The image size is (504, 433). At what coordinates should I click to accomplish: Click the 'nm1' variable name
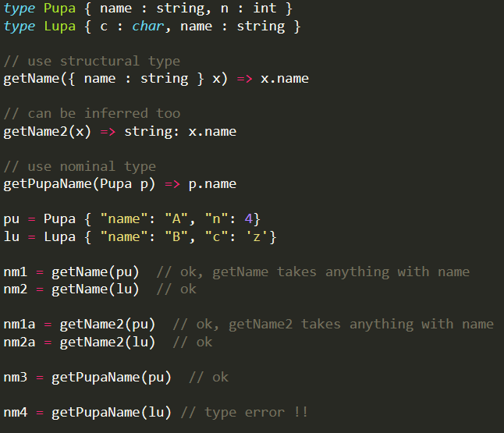click(15, 272)
